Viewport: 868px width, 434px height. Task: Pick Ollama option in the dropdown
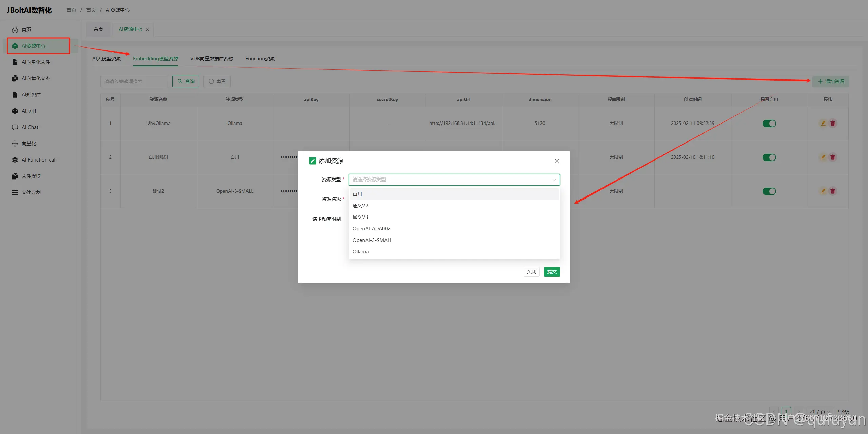pyautogui.click(x=360, y=252)
